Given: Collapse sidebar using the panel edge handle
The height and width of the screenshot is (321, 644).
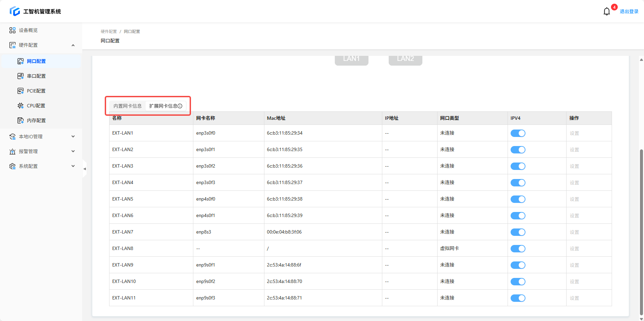Looking at the screenshot, I should point(85,169).
